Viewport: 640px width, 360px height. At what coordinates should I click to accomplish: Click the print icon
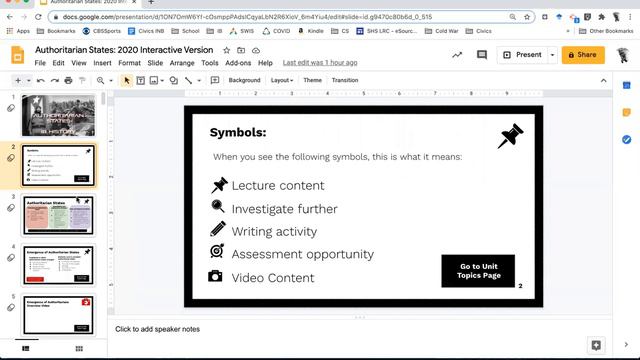pyautogui.click(x=69, y=80)
